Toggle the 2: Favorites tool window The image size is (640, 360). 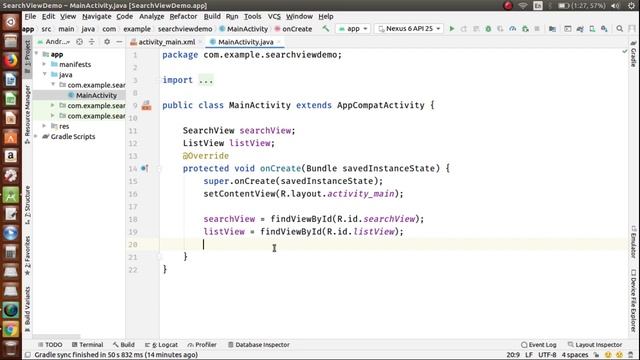coord(27,256)
